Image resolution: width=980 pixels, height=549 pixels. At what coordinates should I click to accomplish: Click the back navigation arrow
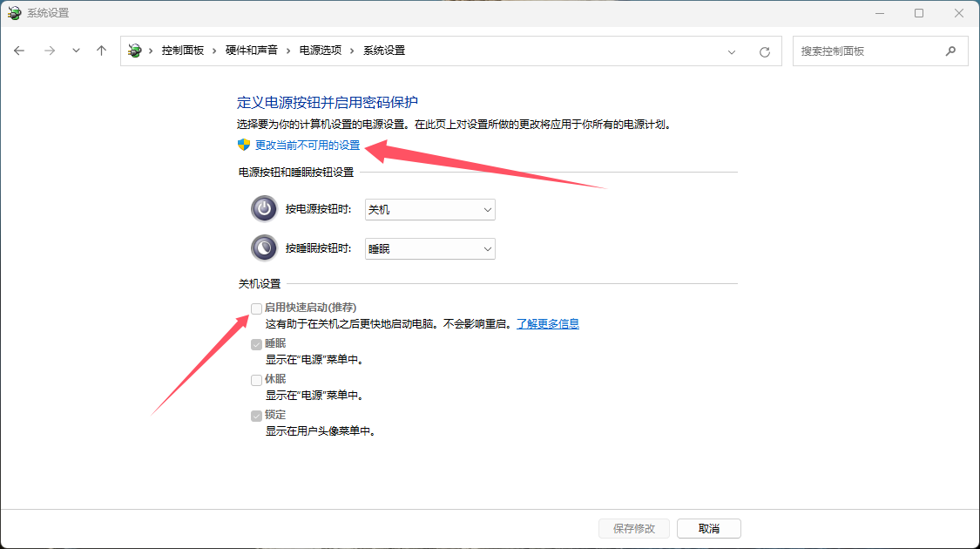[19, 51]
